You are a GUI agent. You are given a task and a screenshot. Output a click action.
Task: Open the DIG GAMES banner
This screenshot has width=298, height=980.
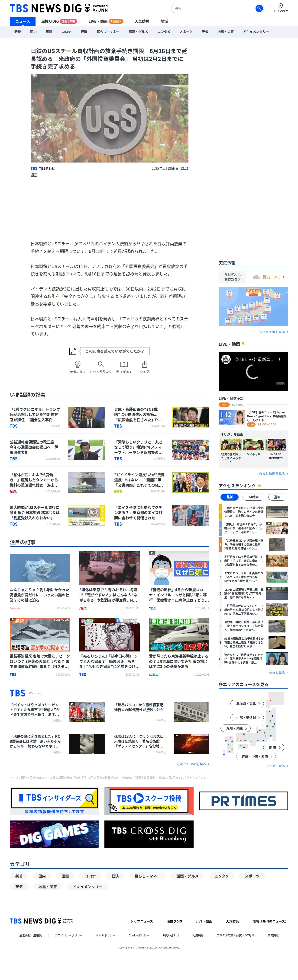(x=54, y=834)
